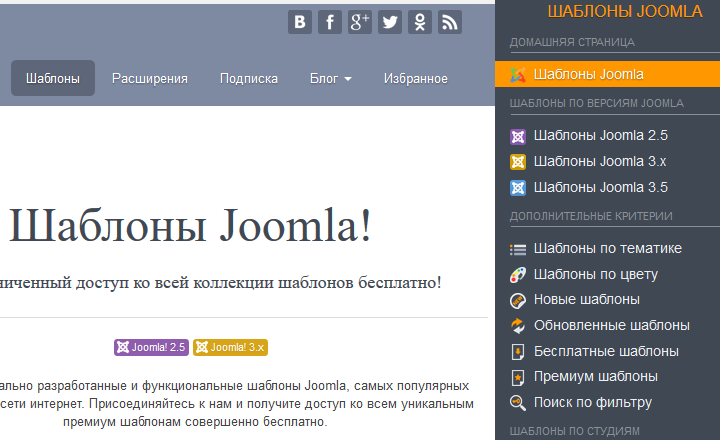Open the VK social icon
Image resolution: width=720 pixels, height=440 pixels.
[300, 22]
